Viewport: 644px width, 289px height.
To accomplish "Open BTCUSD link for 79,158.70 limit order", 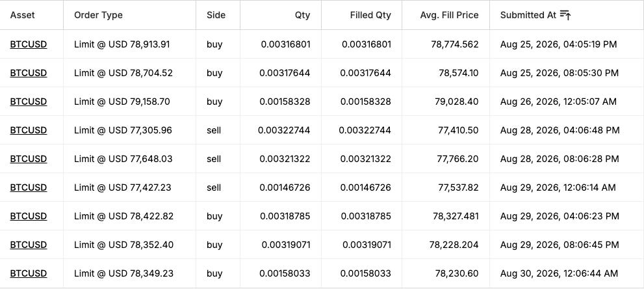I will (29, 102).
